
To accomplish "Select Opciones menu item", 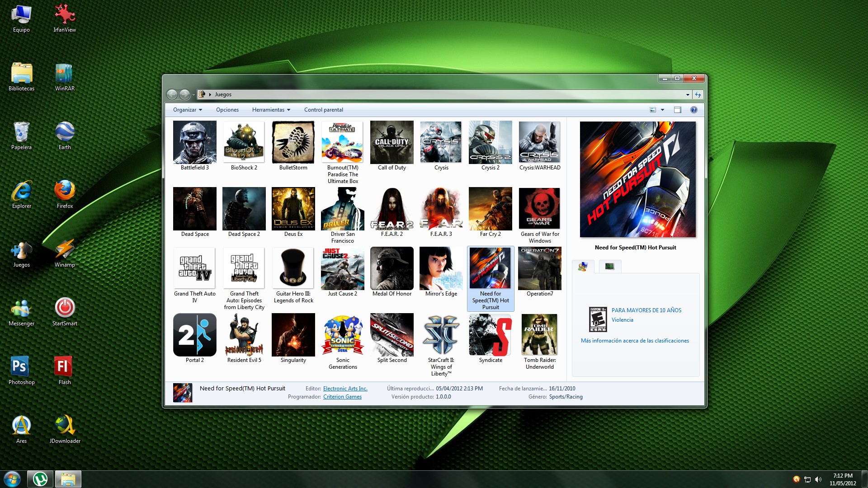I will [226, 109].
